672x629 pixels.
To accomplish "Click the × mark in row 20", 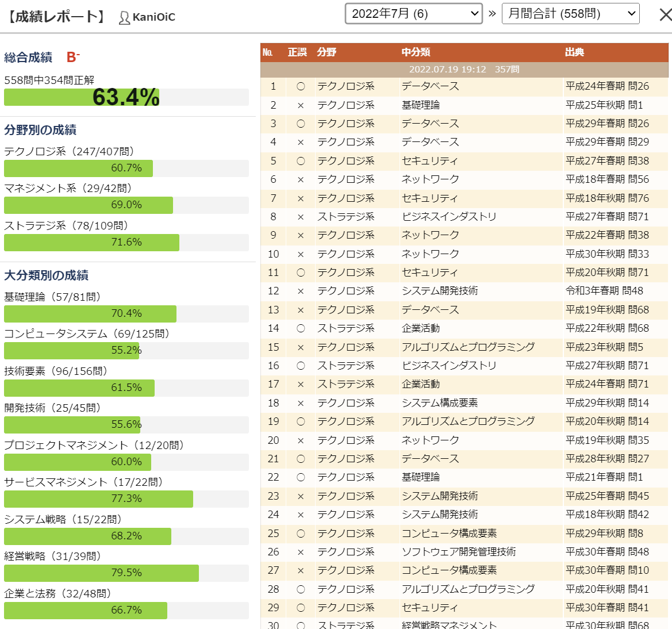I will pos(301,441).
